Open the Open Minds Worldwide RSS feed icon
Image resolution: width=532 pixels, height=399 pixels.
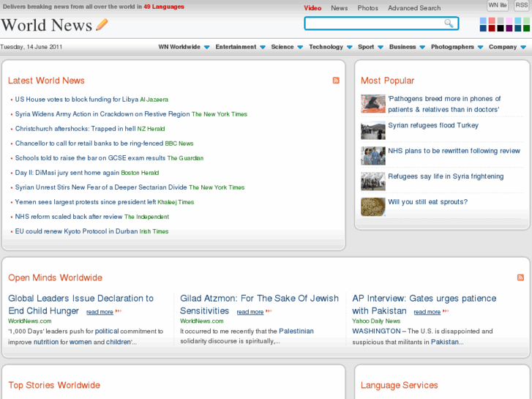click(x=520, y=277)
